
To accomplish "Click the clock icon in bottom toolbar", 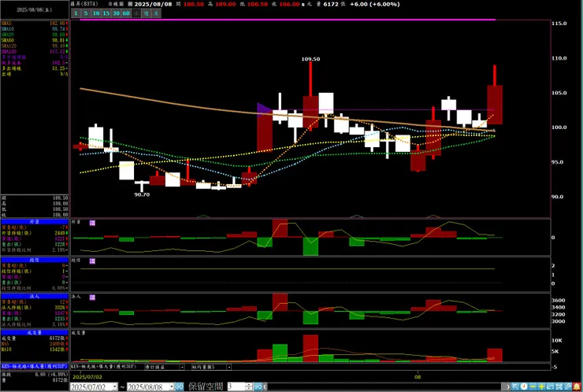I will pyautogui.click(x=524, y=386).
